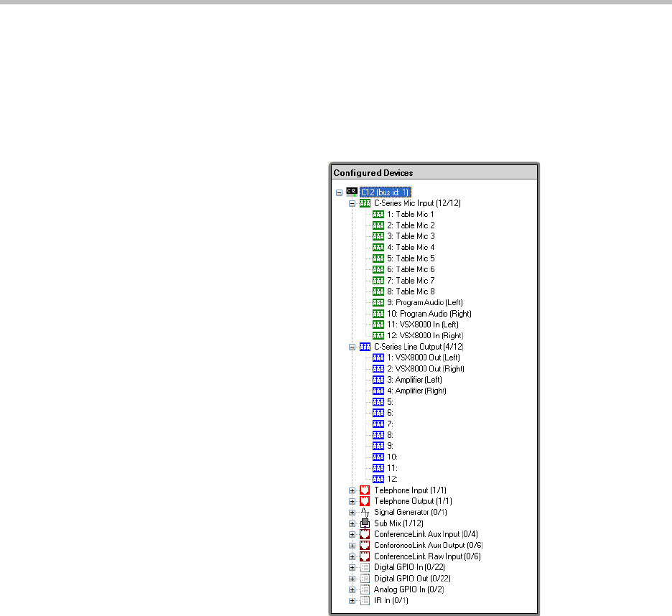Viewport: 672px width, 616px height.
Task: Click the green C-Series Mic Input icon
Action: (365, 203)
